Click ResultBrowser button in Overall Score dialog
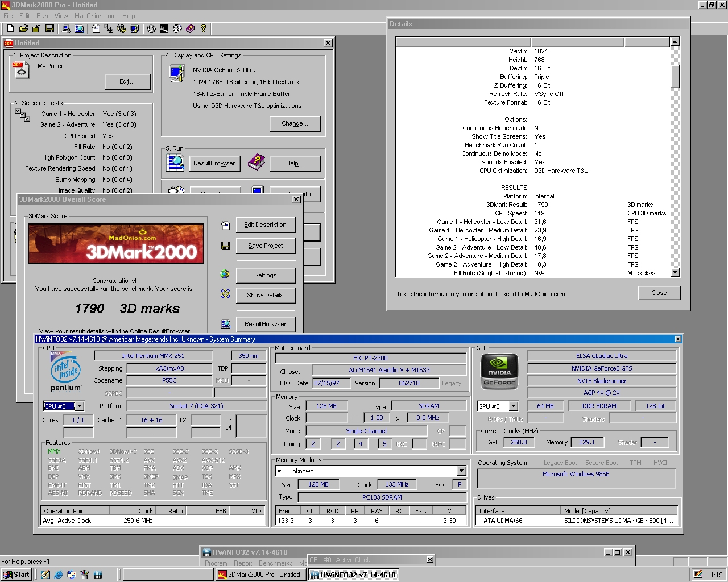The height and width of the screenshot is (582, 728). [x=266, y=324]
